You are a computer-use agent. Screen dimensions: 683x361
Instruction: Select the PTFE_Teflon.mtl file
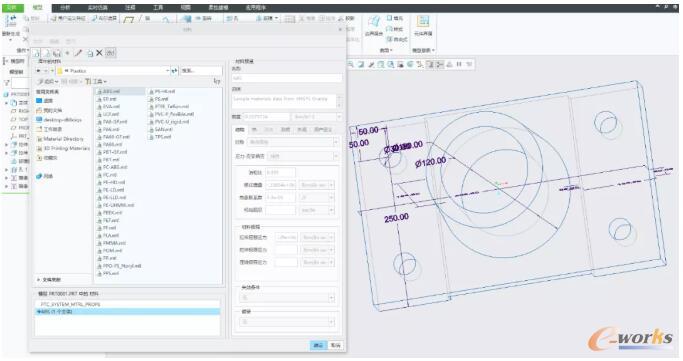point(169,107)
